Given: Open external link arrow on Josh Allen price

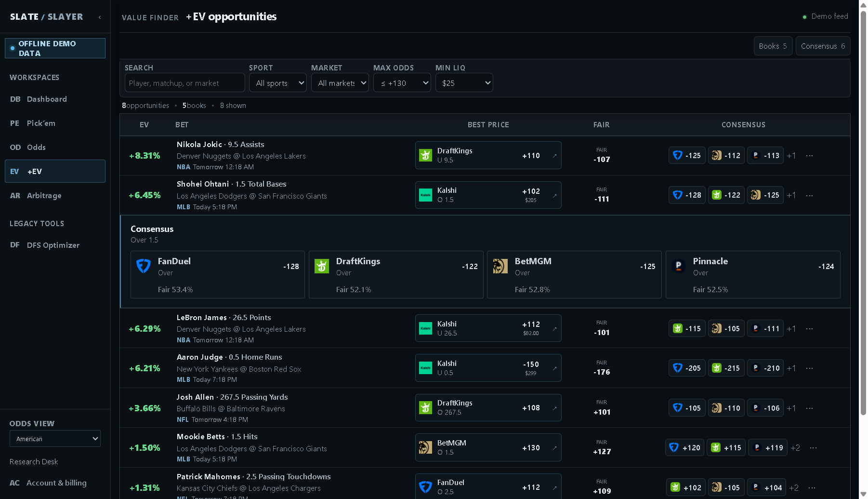Looking at the screenshot, I should pos(554,408).
